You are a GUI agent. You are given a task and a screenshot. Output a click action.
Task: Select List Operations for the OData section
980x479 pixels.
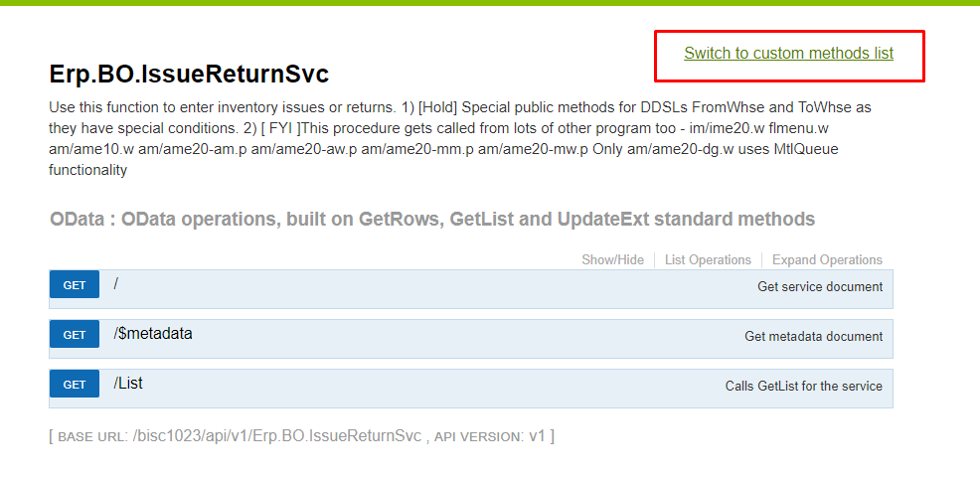click(x=708, y=260)
